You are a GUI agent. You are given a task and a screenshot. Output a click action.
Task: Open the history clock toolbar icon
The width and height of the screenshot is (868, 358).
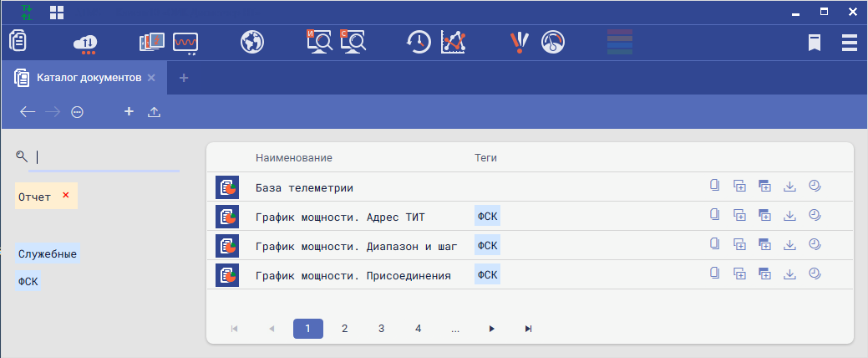point(419,42)
